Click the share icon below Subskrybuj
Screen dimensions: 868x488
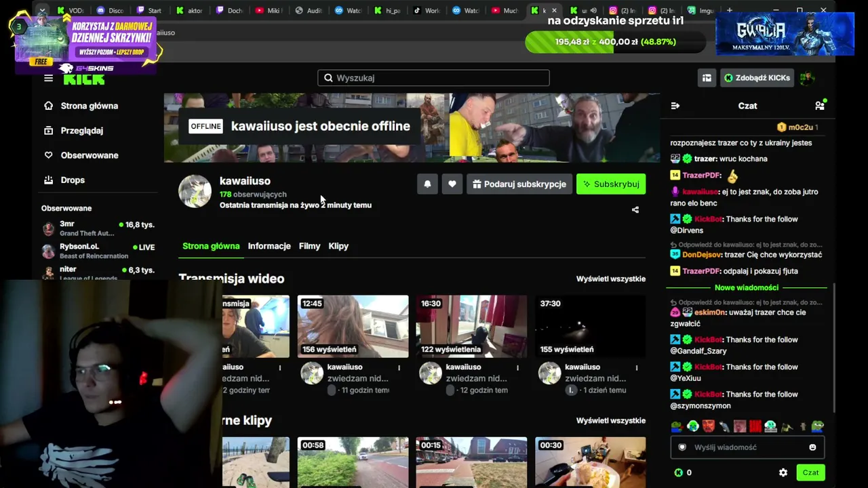click(635, 210)
